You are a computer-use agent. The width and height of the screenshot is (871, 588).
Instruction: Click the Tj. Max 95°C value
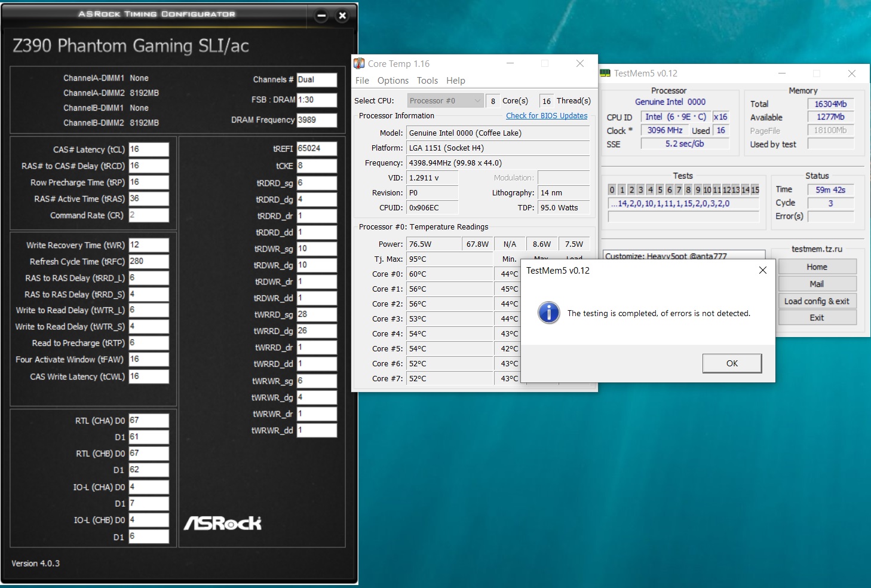(450, 259)
